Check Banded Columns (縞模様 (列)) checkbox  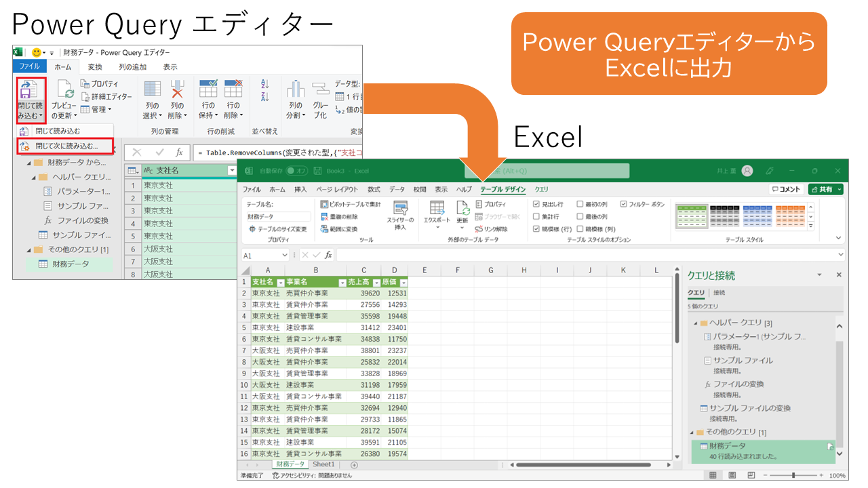580,229
